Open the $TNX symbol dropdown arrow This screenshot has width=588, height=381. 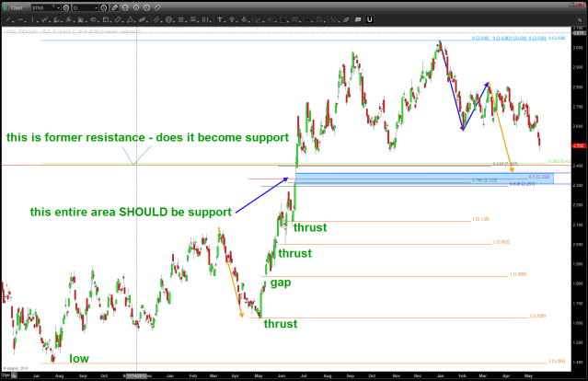pos(60,7)
